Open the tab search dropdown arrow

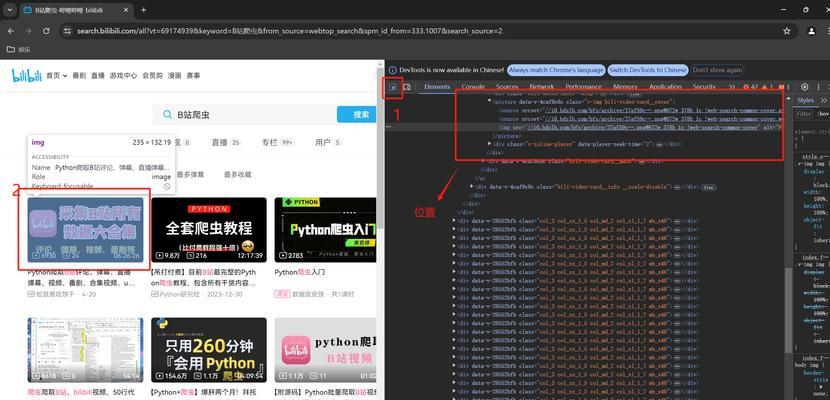pyautogui.click(x=10, y=10)
